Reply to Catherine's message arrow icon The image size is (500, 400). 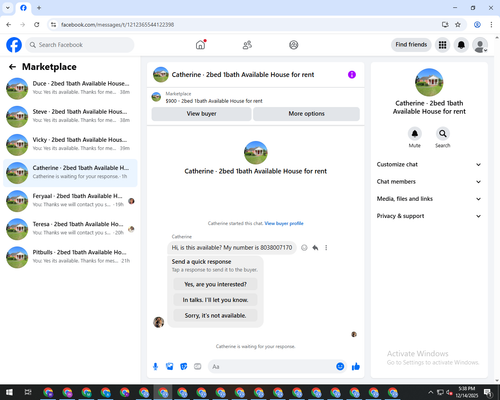point(315,248)
